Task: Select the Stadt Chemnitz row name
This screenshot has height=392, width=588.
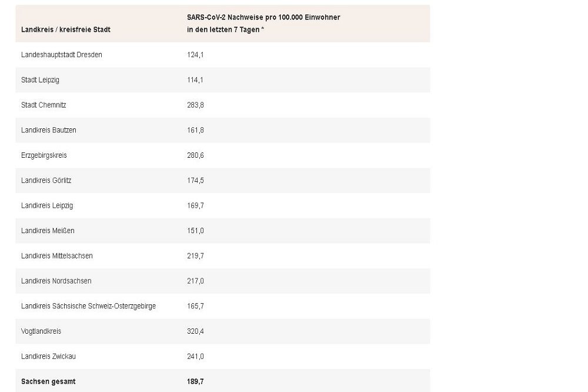Action: 43,105
